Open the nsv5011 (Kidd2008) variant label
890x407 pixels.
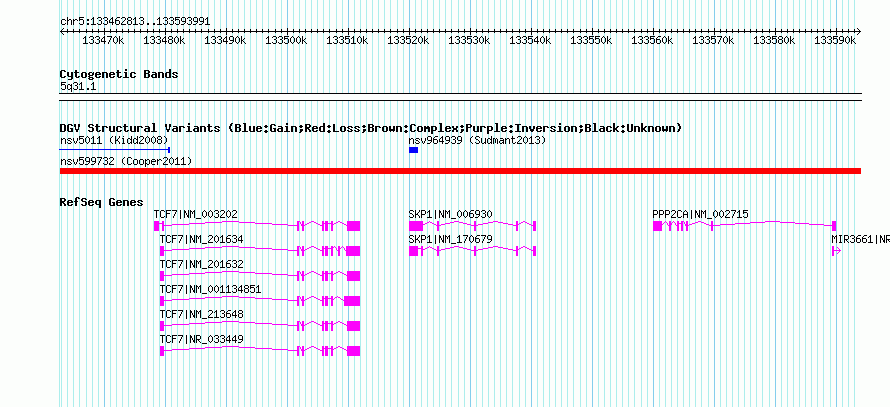114,140
